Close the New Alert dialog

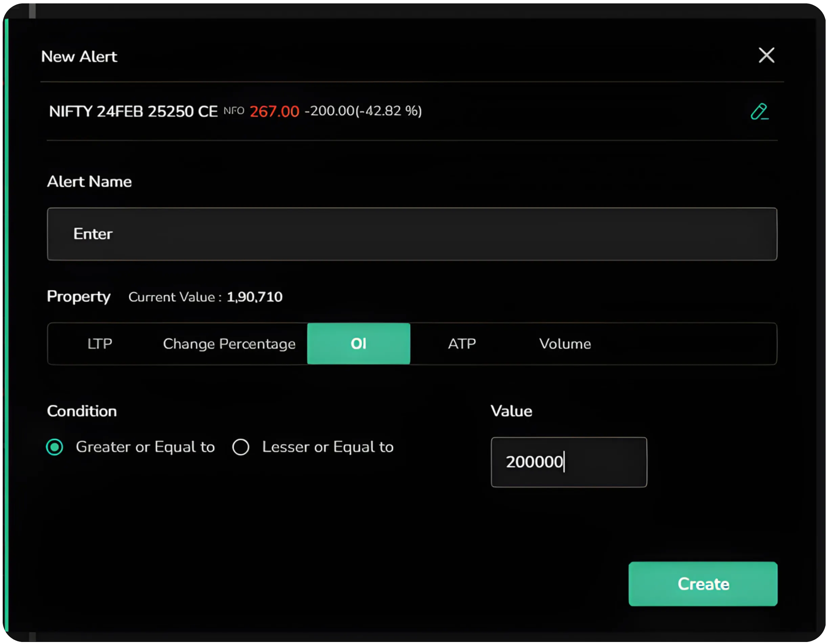tap(766, 55)
